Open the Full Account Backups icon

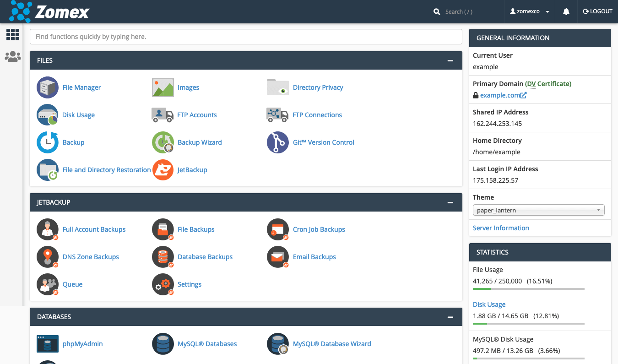click(x=48, y=229)
